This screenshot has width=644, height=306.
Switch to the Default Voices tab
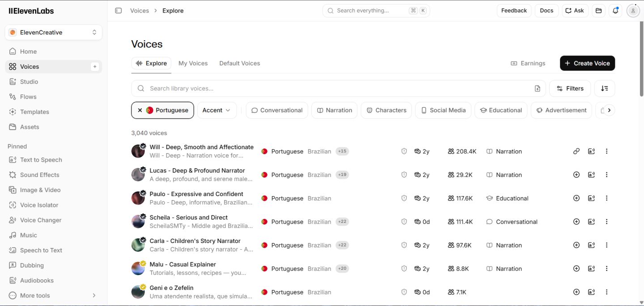coord(240,63)
